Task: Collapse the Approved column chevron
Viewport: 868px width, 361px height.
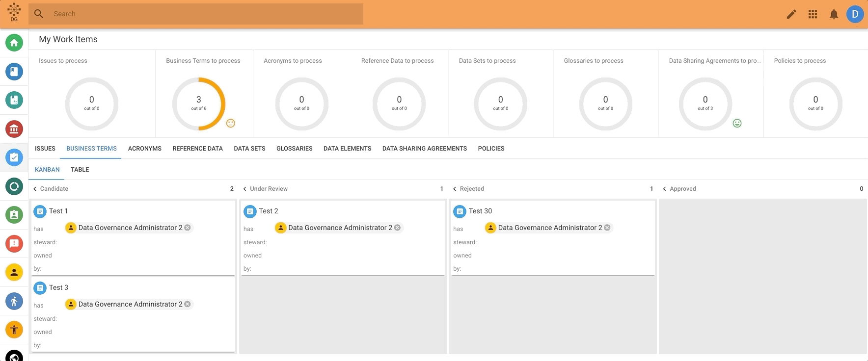Action: point(665,189)
